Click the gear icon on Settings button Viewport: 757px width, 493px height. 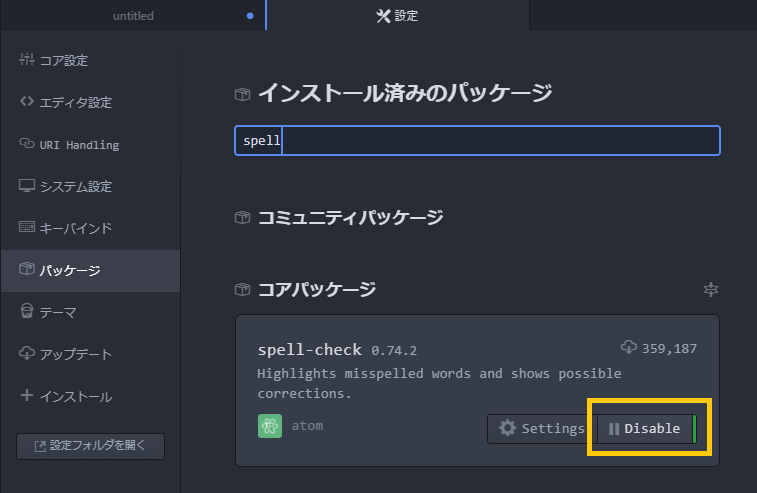[507, 428]
